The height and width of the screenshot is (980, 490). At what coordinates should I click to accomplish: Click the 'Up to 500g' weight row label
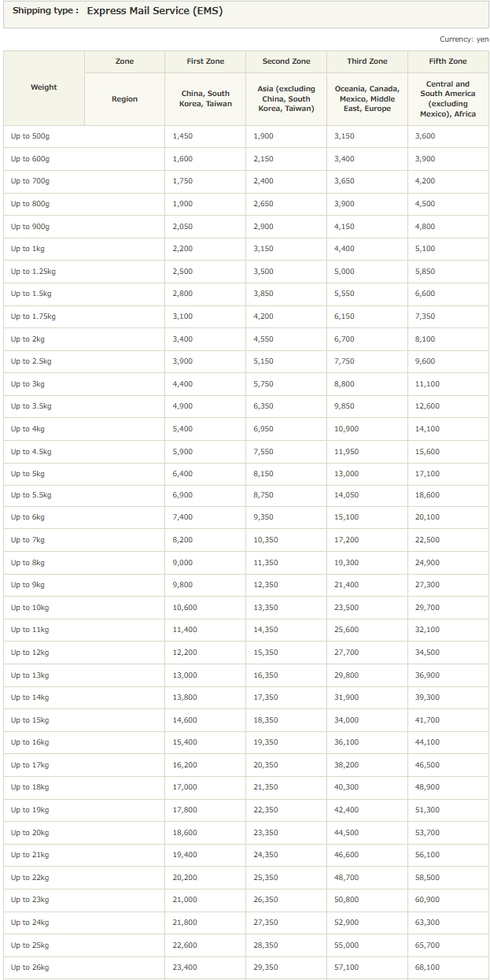pyautogui.click(x=31, y=136)
